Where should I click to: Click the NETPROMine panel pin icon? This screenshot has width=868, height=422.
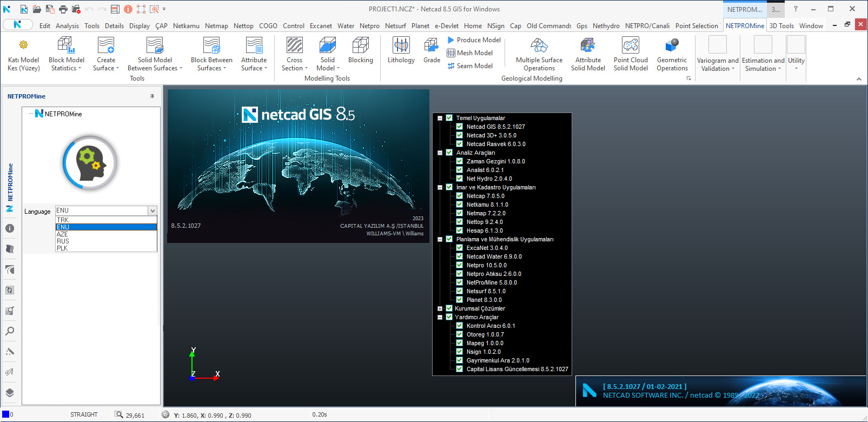click(x=152, y=96)
